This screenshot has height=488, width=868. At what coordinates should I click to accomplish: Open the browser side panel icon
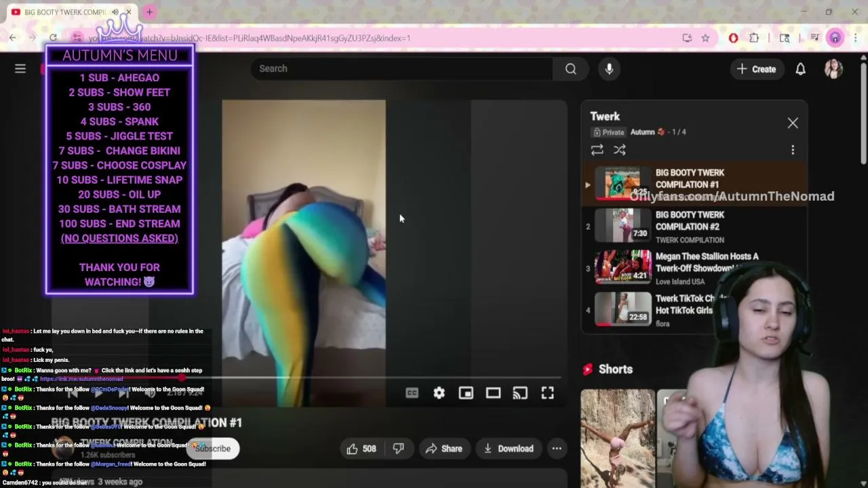785,38
